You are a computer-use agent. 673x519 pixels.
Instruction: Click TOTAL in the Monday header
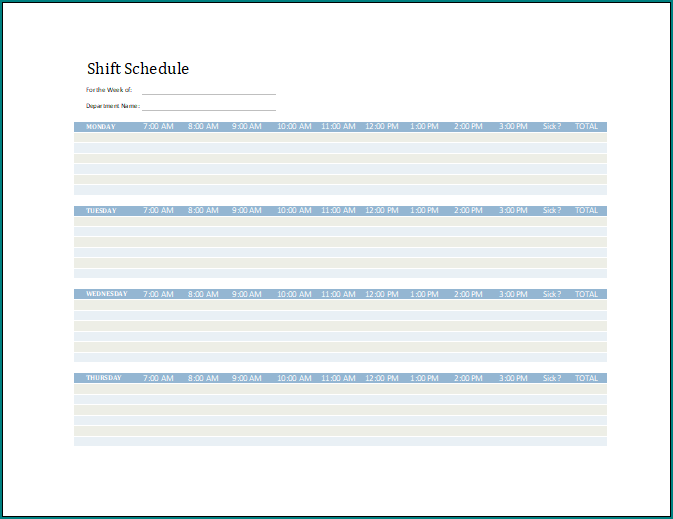click(x=586, y=126)
